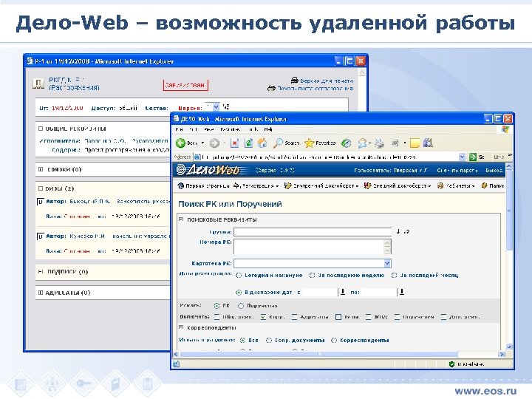Open the View menu in ДЕЛО-Web browser
The height and width of the screenshot is (399, 532).
coord(209,129)
